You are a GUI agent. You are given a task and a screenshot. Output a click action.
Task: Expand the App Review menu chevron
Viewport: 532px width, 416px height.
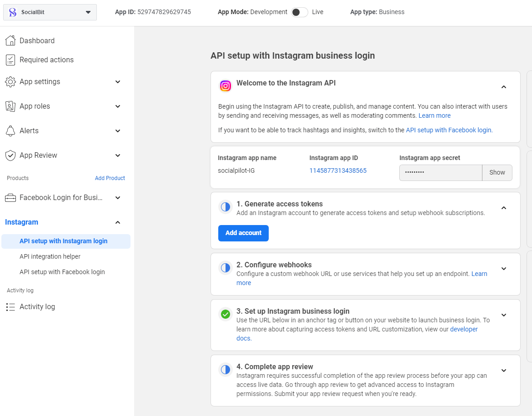coord(118,155)
